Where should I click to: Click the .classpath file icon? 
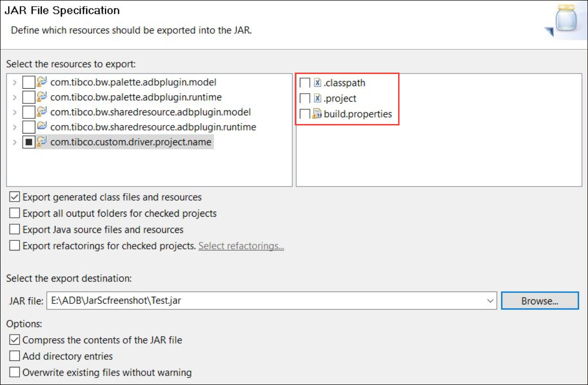pos(317,83)
